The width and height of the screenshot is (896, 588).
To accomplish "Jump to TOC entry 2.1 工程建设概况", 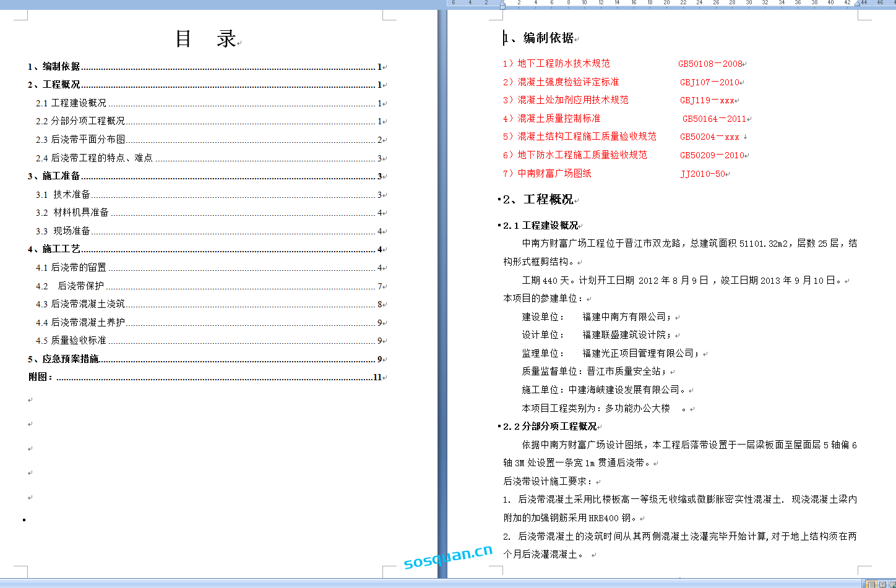I will 71,103.
